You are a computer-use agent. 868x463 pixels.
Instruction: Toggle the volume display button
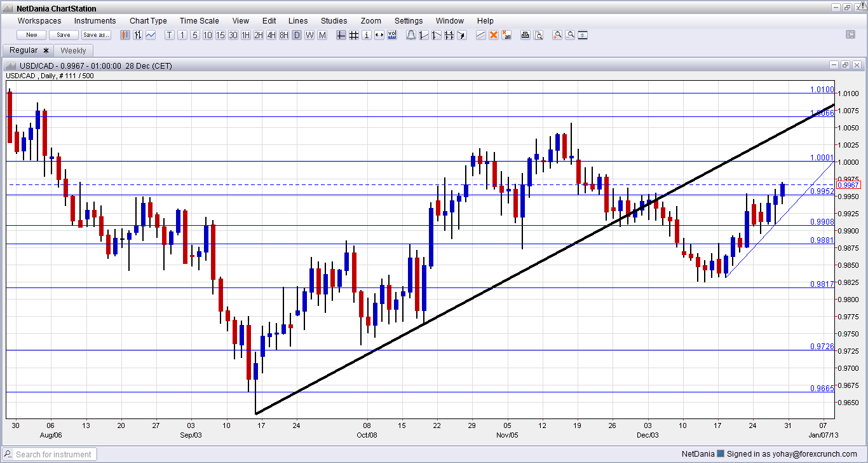click(x=392, y=35)
